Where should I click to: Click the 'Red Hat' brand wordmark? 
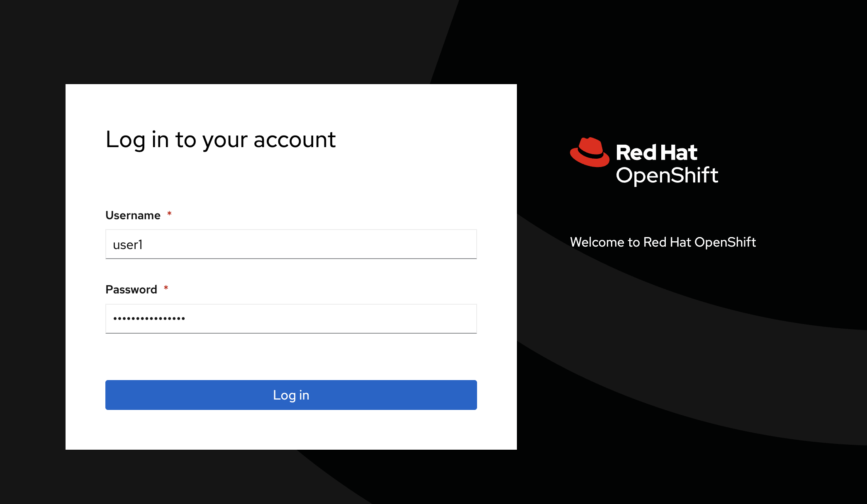click(x=657, y=153)
